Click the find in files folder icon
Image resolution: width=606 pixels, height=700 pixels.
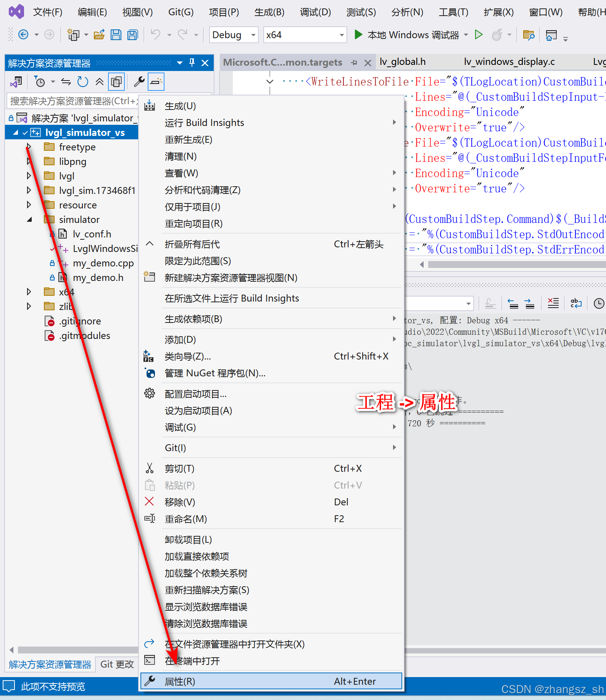pyautogui.click(x=529, y=35)
